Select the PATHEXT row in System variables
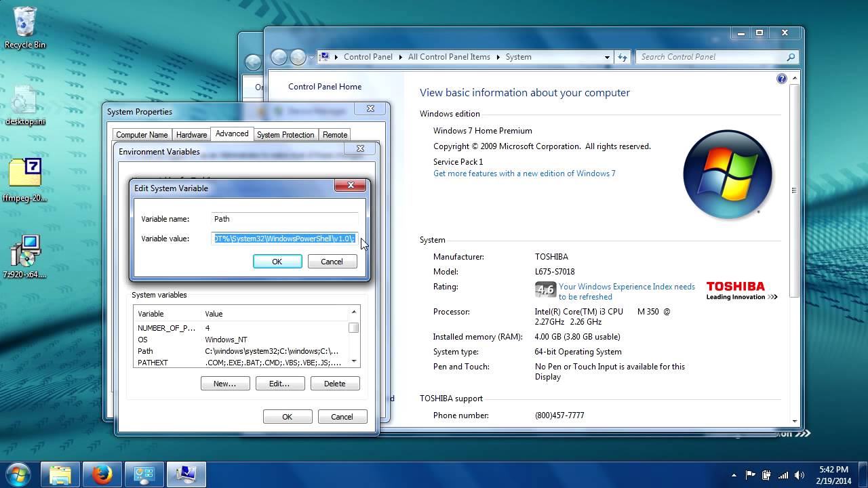Image resolution: width=868 pixels, height=488 pixels. 240,363
